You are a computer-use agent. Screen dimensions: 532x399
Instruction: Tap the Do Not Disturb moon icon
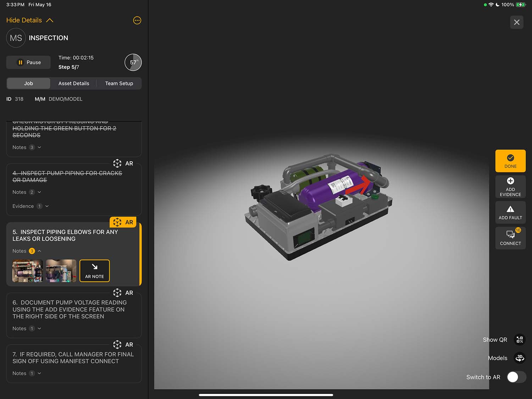tap(498, 5)
